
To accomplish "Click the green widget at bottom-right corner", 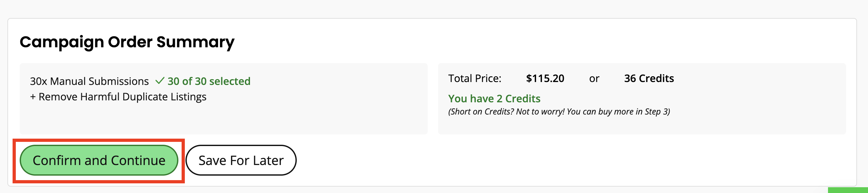I will (847, 190).
